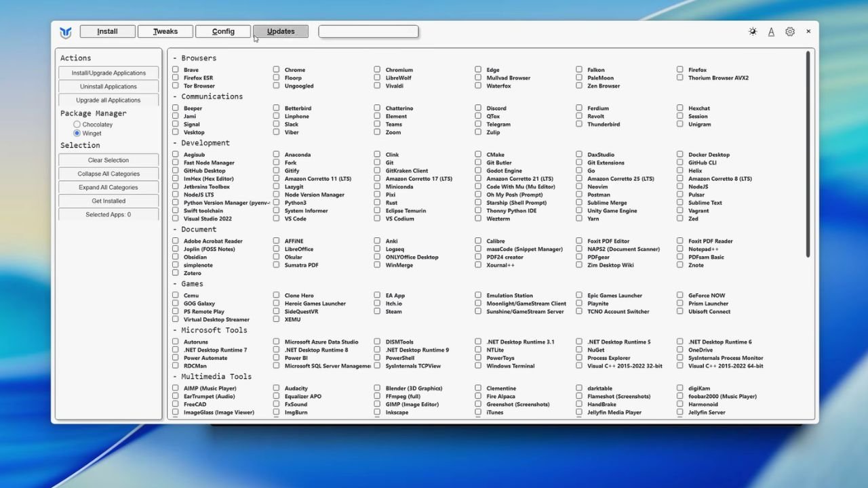Switch to the Tweaks tab
The height and width of the screenshot is (488, 868).
coord(165,31)
